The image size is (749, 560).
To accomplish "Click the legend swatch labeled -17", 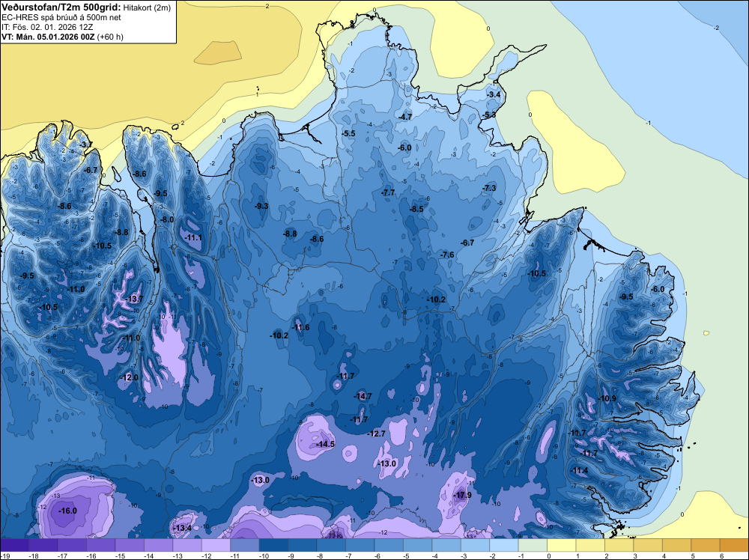I will [x=72, y=545].
